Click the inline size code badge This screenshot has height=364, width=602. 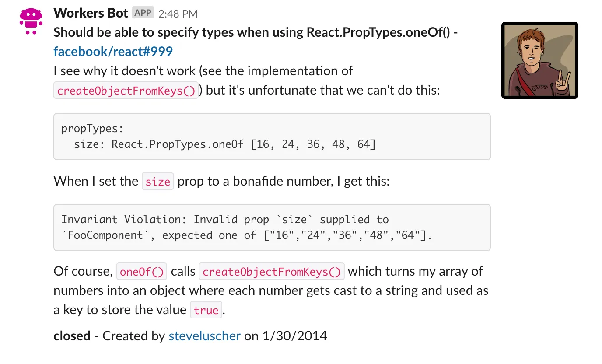tap(158, 182)
